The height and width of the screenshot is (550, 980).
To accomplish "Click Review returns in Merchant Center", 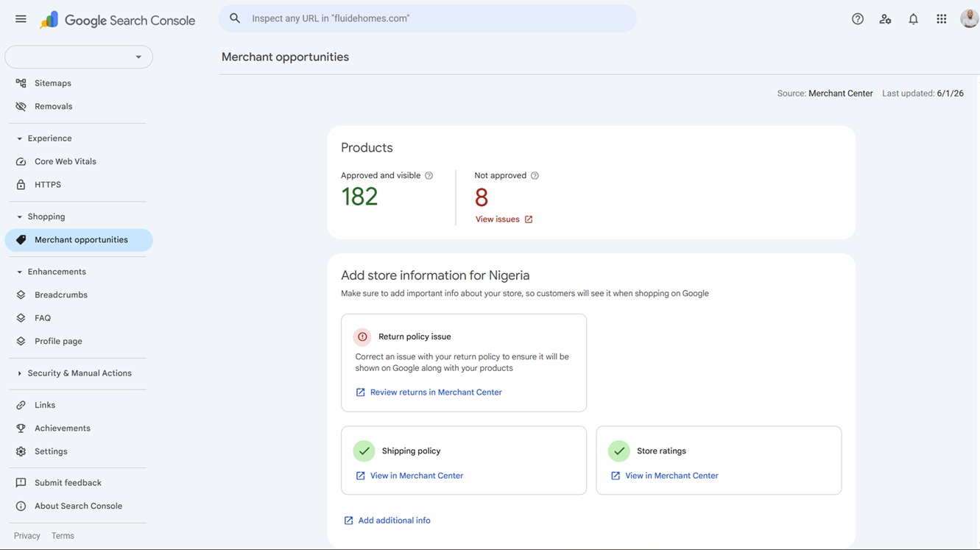I will pos(436,392).
